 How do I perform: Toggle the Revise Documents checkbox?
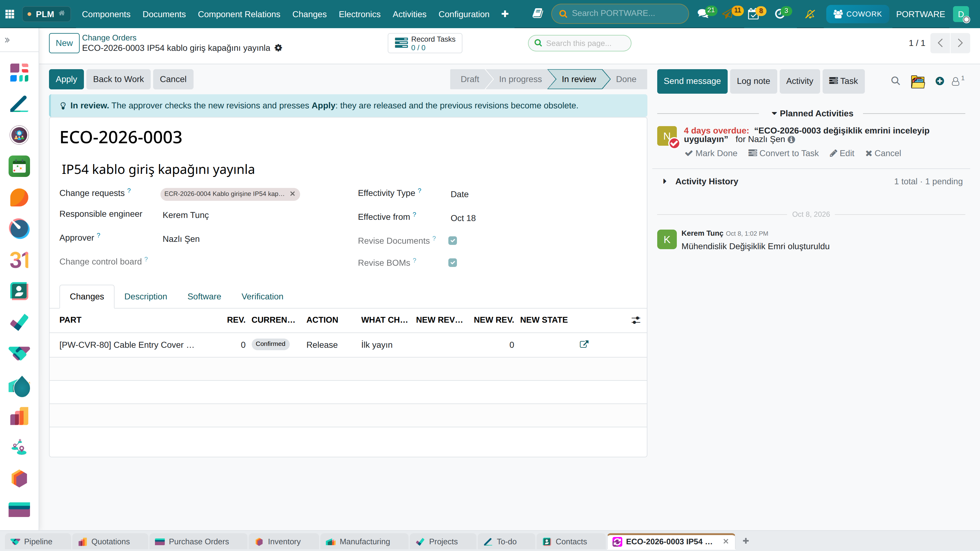tap(452, 241)
